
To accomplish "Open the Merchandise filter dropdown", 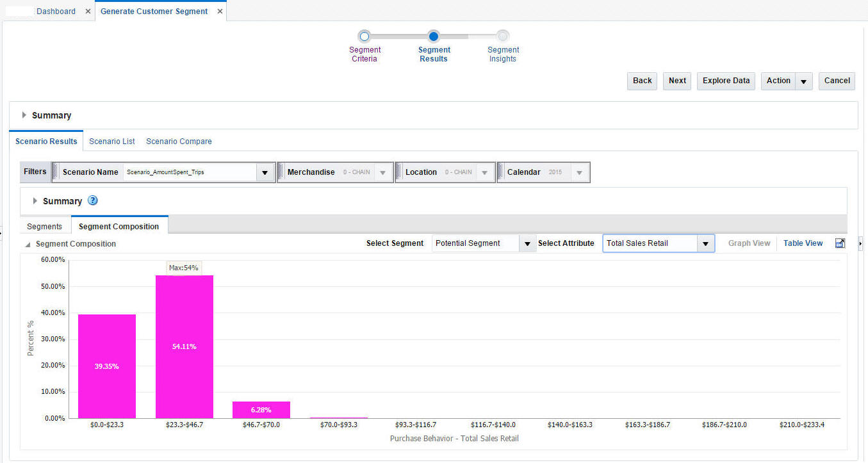I will point(383,172).
